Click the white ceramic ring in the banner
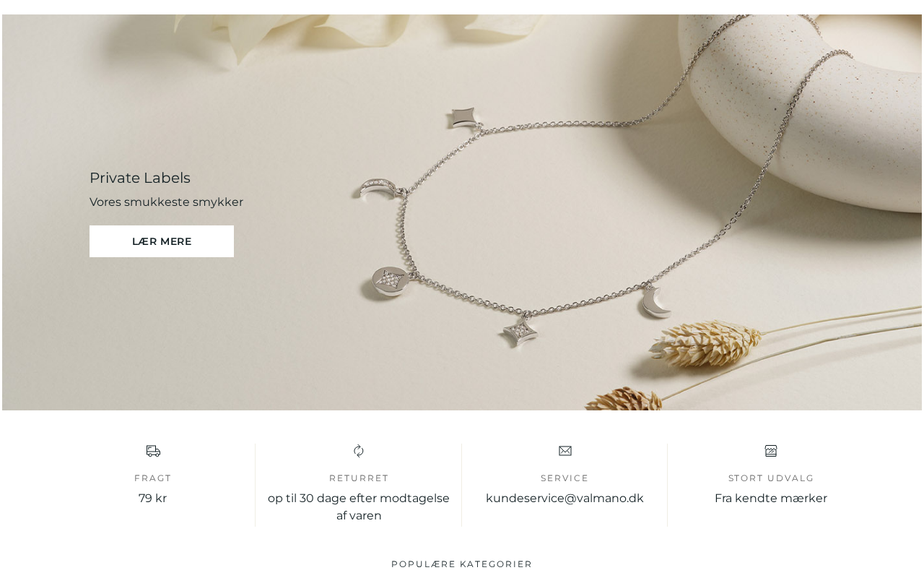 pos(801,108)
